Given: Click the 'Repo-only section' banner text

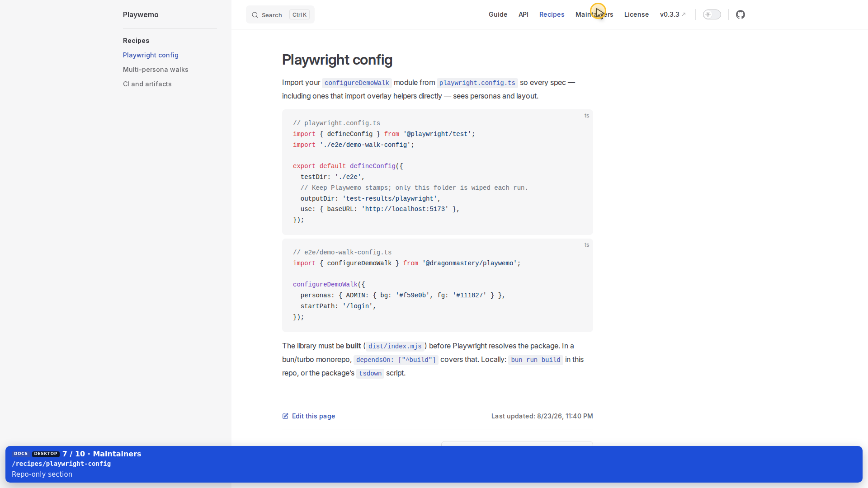Looking at the screenshot, I should 42,474.
